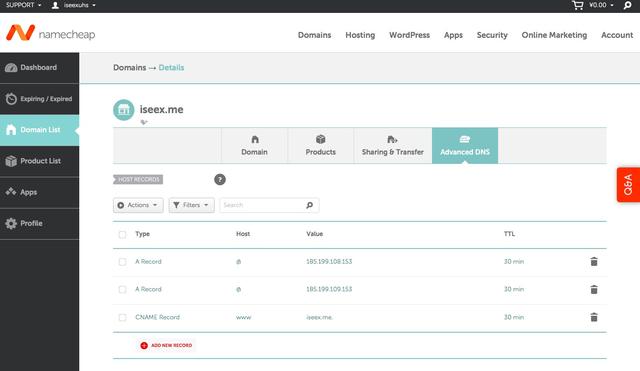Check the box for 185.199.108.153 A Record

122,262
